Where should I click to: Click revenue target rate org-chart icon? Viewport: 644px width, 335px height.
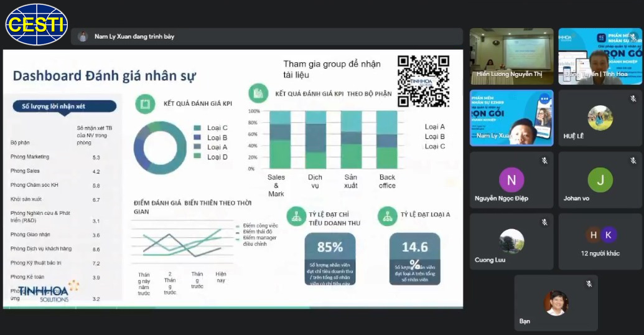[x=297, y=217]
